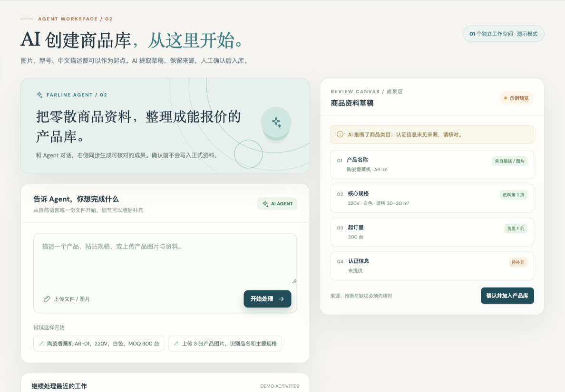The height and width of the screenshot is (392, 565).
Task: Click the value 300 台
Action: point(356,237)
